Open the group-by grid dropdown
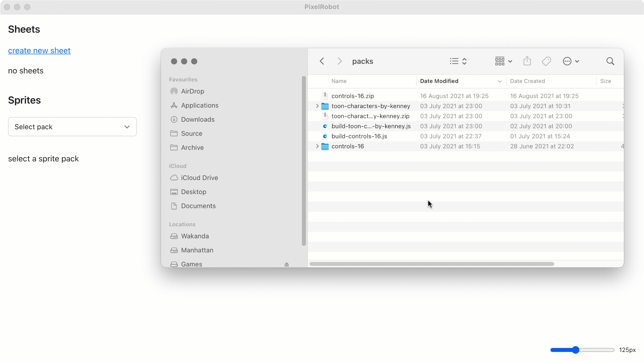The width and height of the screenshot is (644, 362). pos(503,61)
